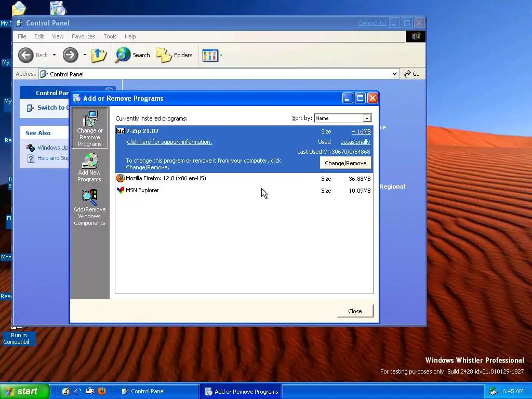Click 10.09MB size value for MSN Explorer
Screen dimensions: 532x399
[x=360, y=191]
